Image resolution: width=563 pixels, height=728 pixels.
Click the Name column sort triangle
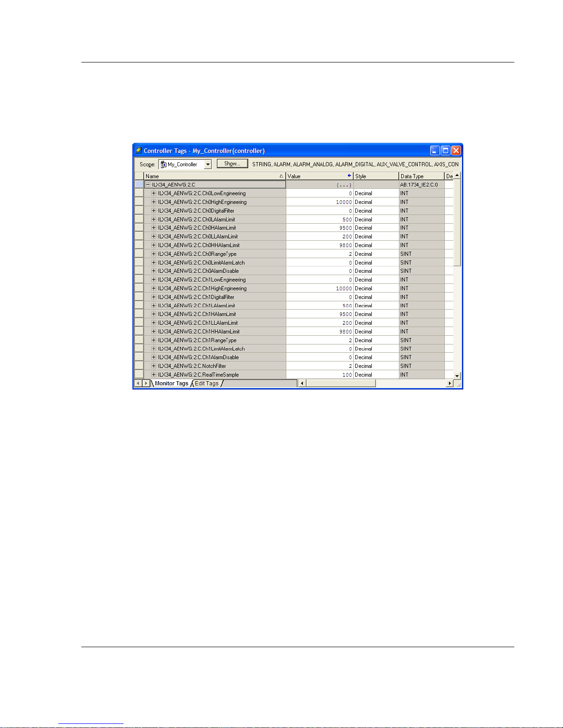click(281, 176)
